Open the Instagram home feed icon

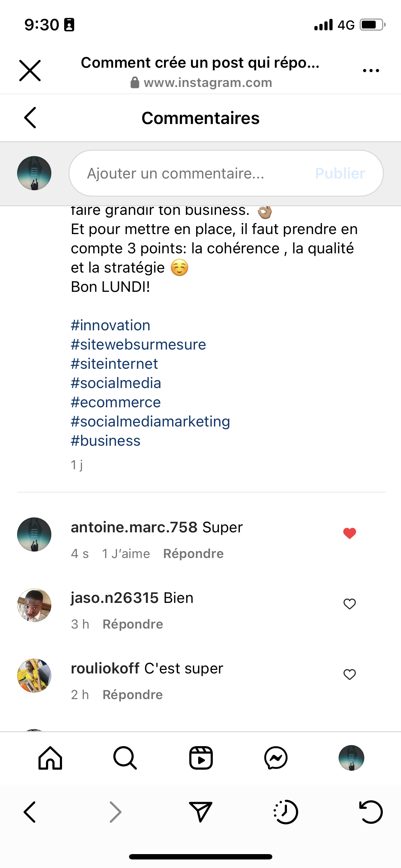(x=50, y=758)
